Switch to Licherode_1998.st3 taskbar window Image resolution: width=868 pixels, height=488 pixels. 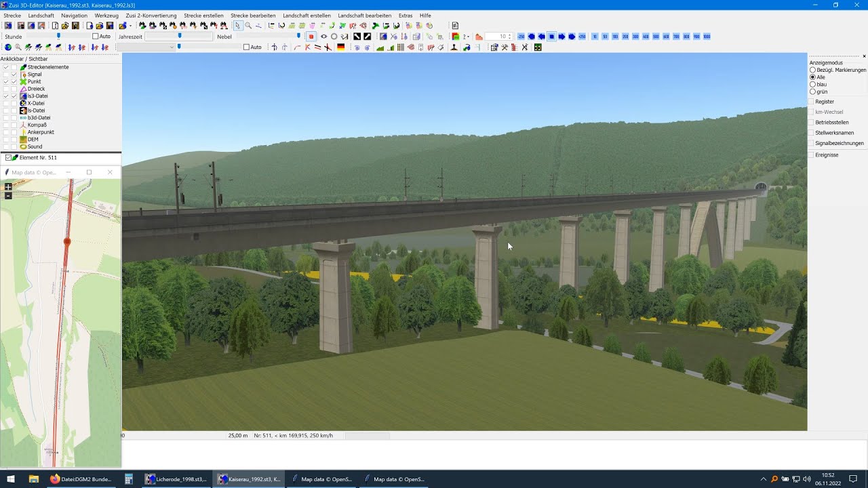pyautogui.click(x=176, y=479)
